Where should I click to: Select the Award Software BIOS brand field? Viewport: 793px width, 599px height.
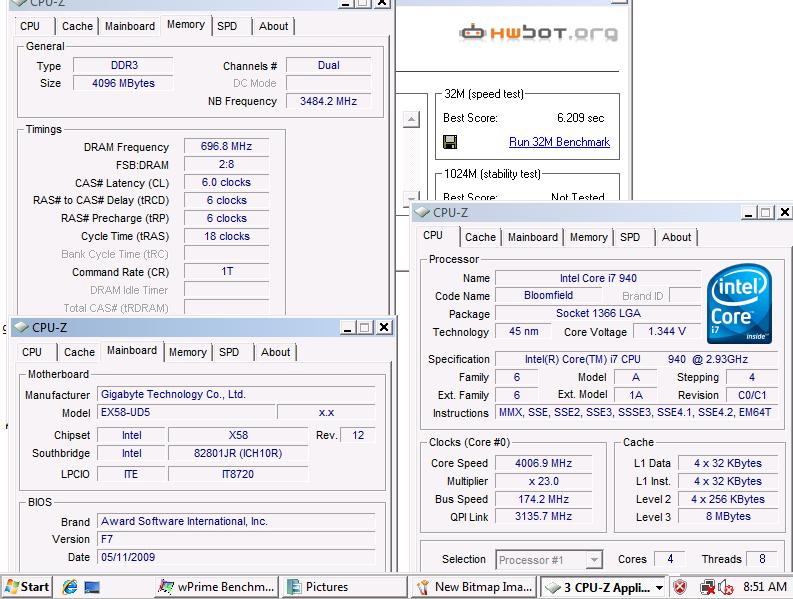click(236, 521)
